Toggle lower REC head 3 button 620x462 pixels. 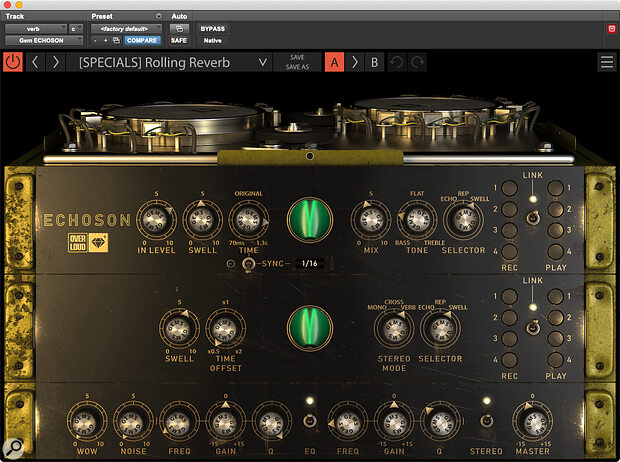tap(509, 339)
